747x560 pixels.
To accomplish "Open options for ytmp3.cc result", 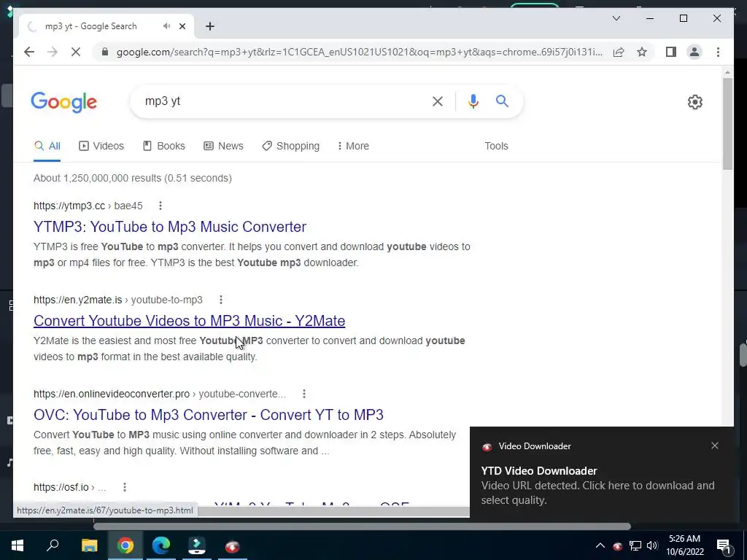I will click(x=160, y=206).
